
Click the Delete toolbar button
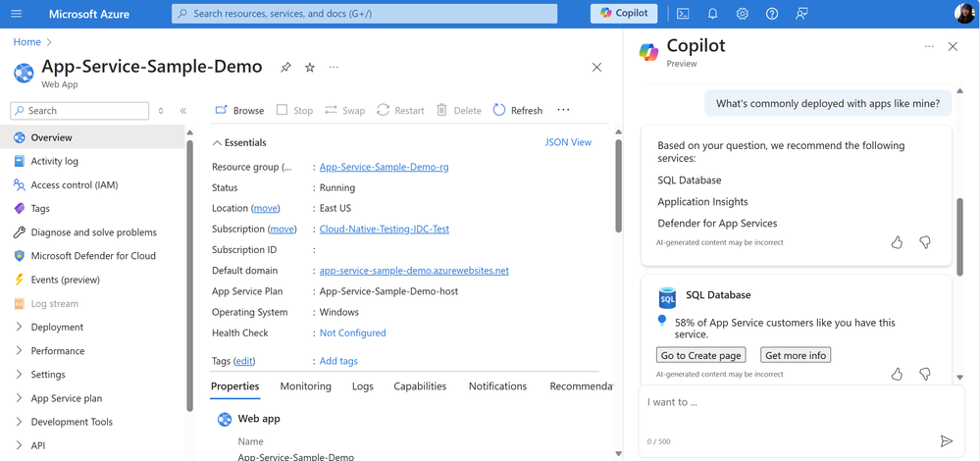click(x=459, y=111)
